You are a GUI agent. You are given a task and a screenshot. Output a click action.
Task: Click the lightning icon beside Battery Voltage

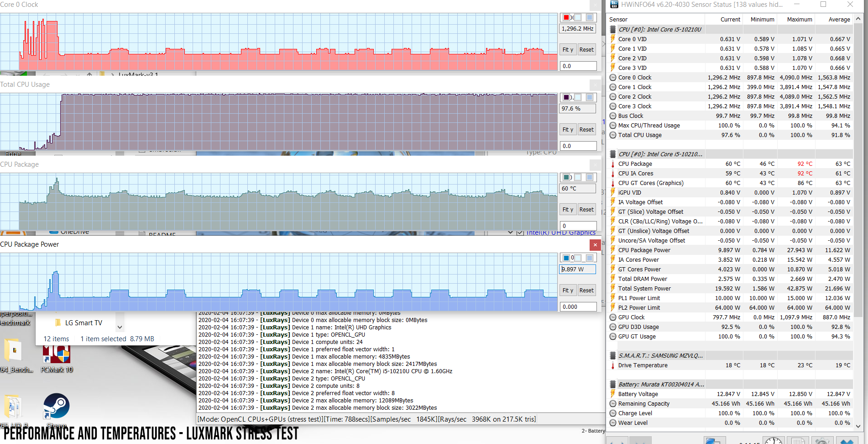click(613, 394)
